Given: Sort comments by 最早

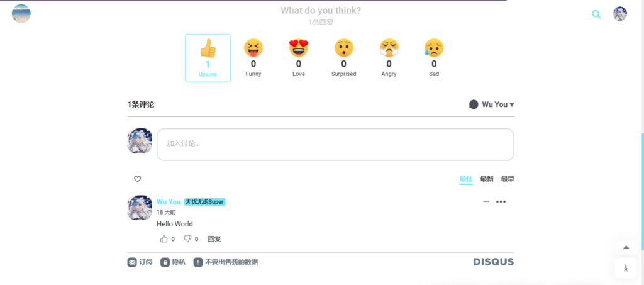Looking at the screenshot, I should [x=507, y=179].
